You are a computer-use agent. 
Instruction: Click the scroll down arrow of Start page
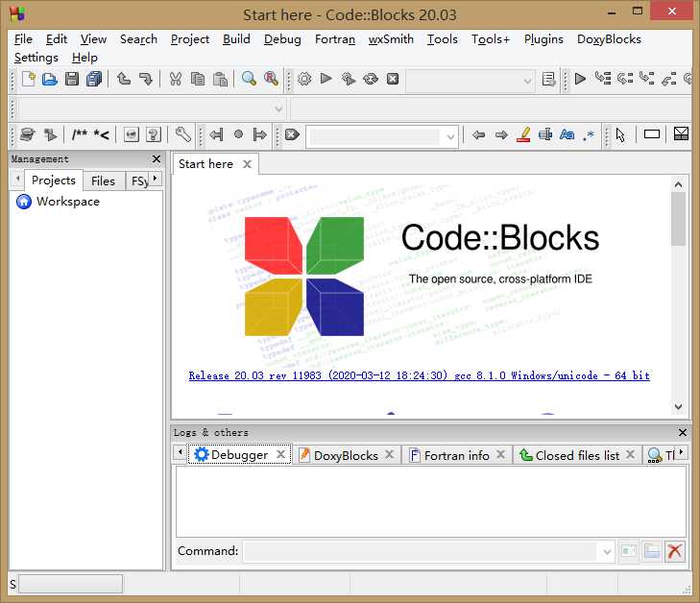pyautogui.click(x=678, y=406)
